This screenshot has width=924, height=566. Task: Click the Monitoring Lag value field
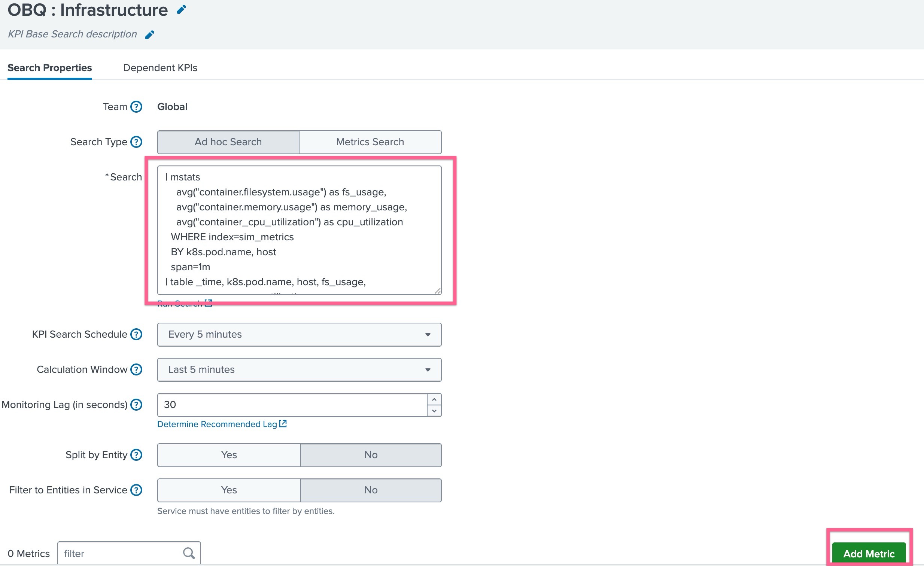(292, 405)
